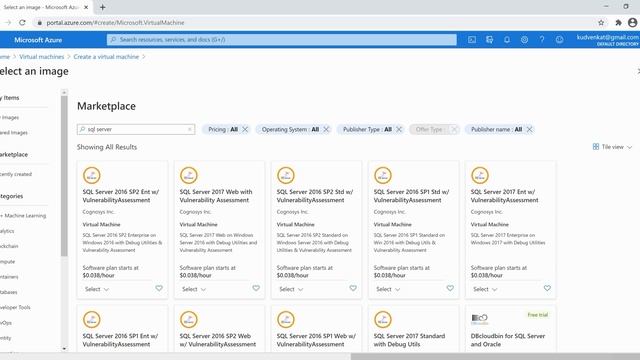Image resolution: width=640 pixels, height=360 pixels.
Task: Open the Publisher name : All filter
Action: click(x=496, y=129)
